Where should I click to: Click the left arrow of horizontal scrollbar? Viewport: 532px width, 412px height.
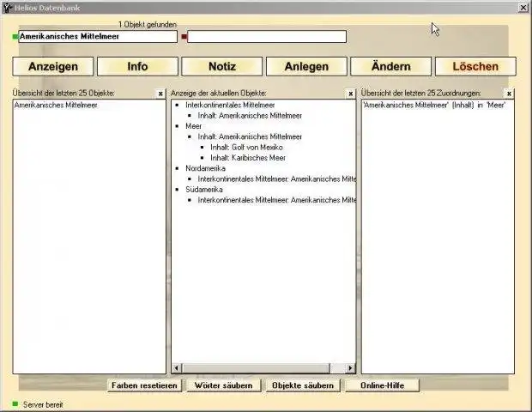tap(177, 368)
